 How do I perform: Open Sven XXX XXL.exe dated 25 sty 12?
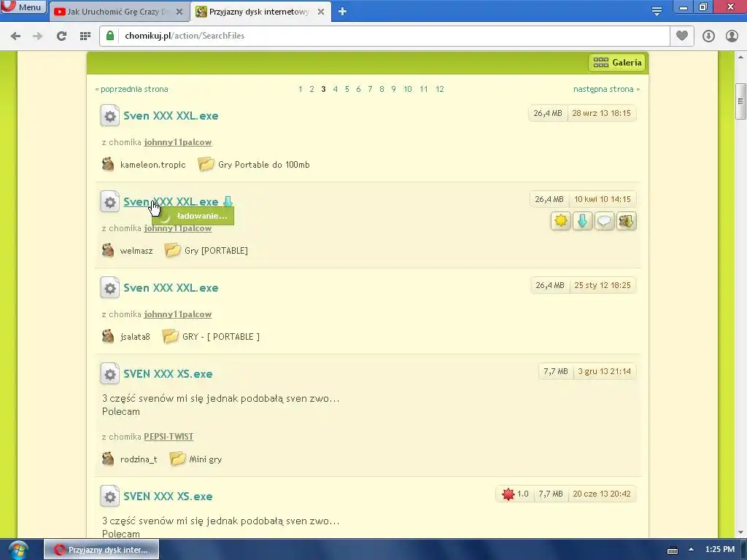coord(171,288)
